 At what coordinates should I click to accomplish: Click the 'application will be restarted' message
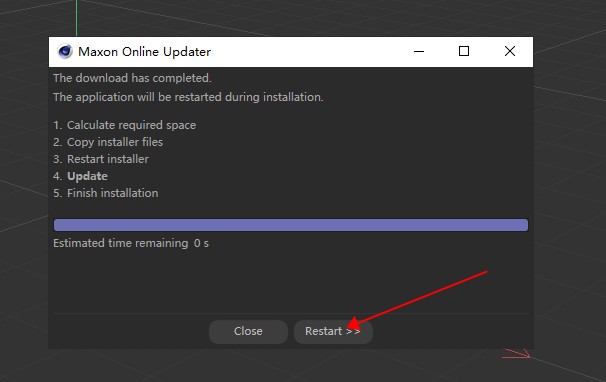[x=188, y=97]
